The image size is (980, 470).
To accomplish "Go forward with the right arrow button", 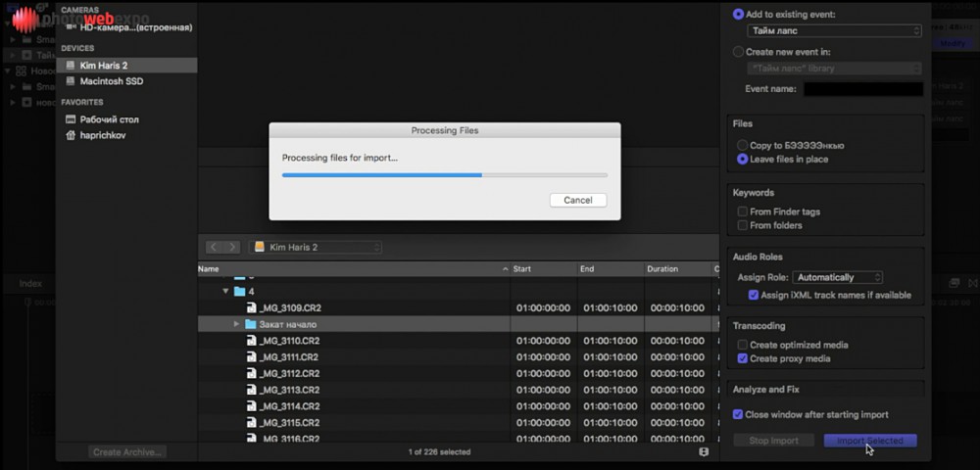I will [232, 247].
